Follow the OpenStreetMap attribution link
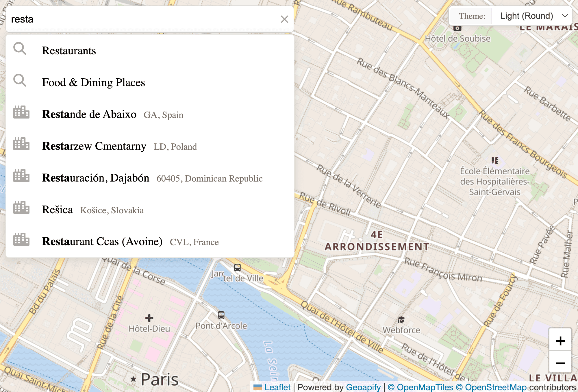Image resolution: width=578 pixels, height=392 pixels. pyautogui.click(x=496, y=387)
